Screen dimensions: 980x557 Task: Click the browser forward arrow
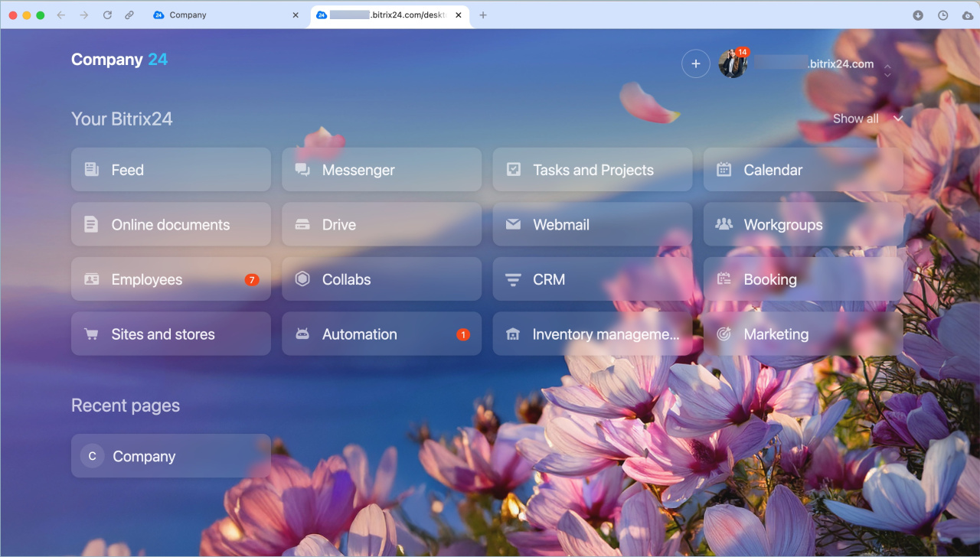84,15
